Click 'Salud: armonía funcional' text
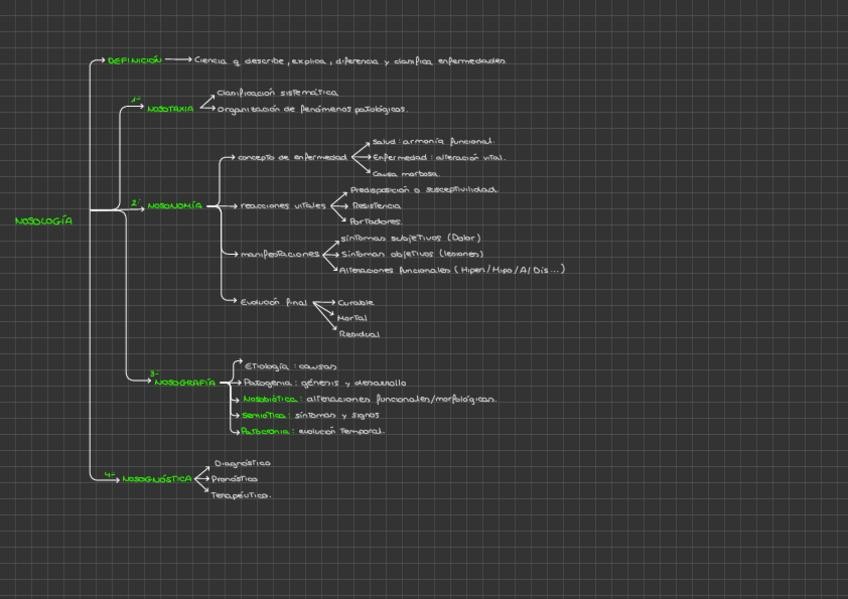Screen dimensions: 848x599 (433, 142)
